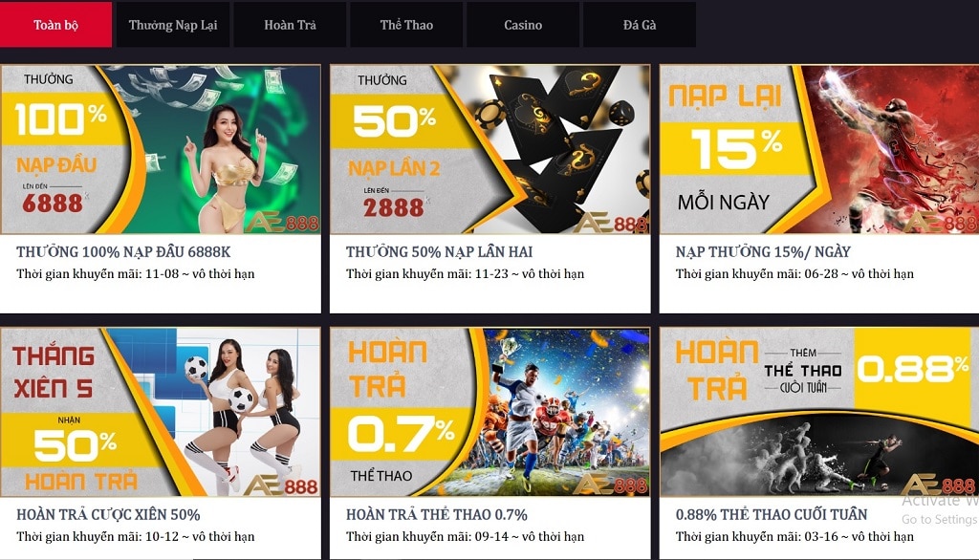The width and height of the screenshot is (979, 560).
Task: Click THƯỞNG 100% NẠP ĐẦU 6888K title
Action: [123, 251]
